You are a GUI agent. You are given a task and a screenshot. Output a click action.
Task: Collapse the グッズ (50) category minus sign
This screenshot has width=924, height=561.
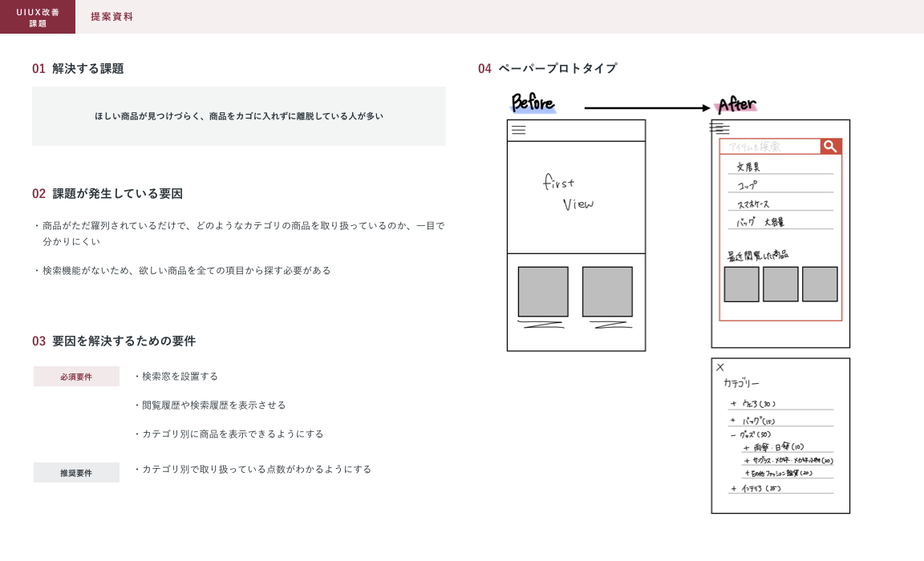(x=733, y=435)
